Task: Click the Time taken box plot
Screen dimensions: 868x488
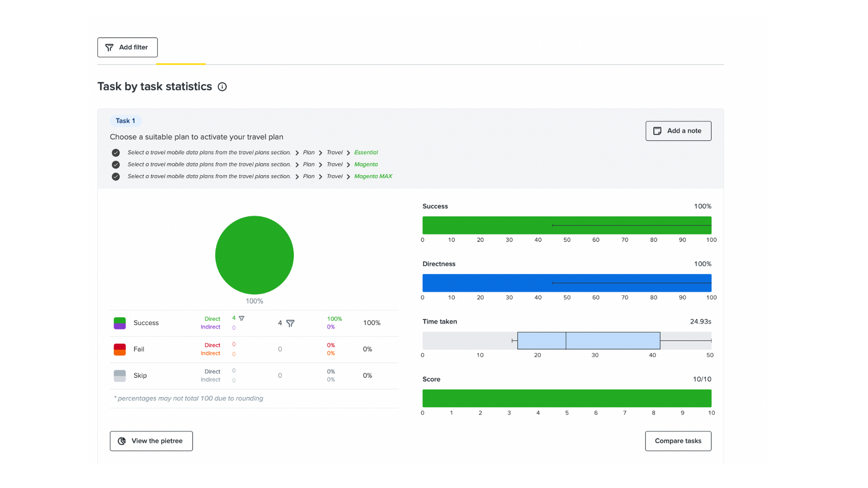Action: pyautogui.click(x=588, y=341)
